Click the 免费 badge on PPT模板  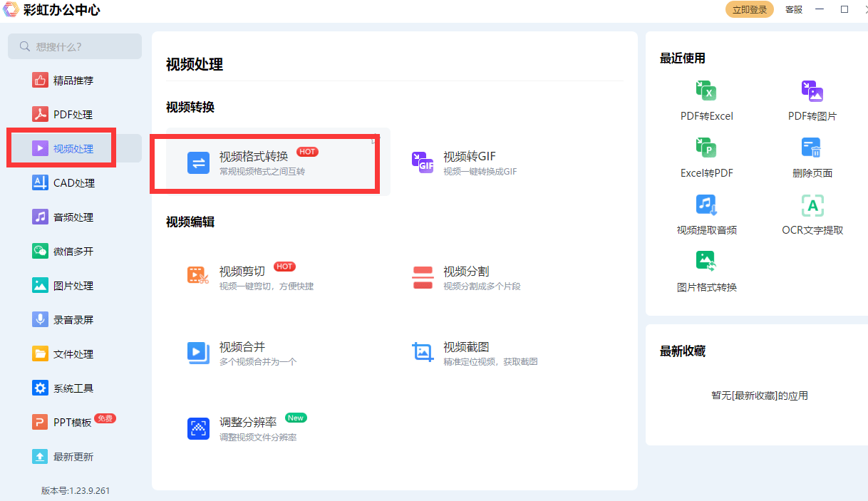pos(105,418)
